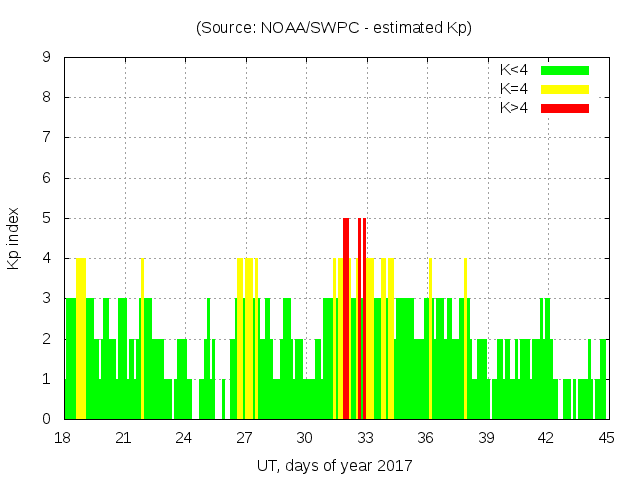Click the leftmost red Kp=5 bar
Viewport: 640px width, 480px height.
click(x=346, y=318)
